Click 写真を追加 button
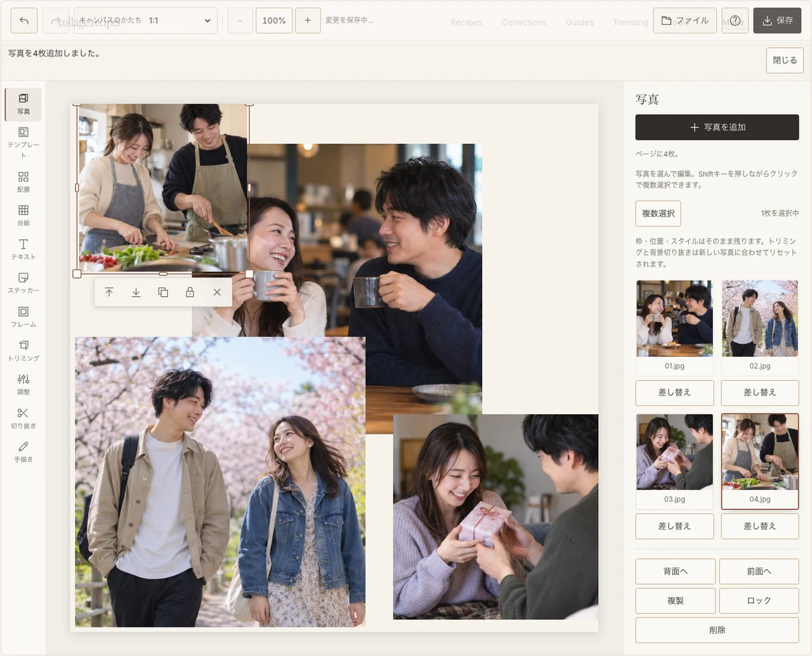Image resolution: width=812 pixels, height=656 pixels. (717, 127)
